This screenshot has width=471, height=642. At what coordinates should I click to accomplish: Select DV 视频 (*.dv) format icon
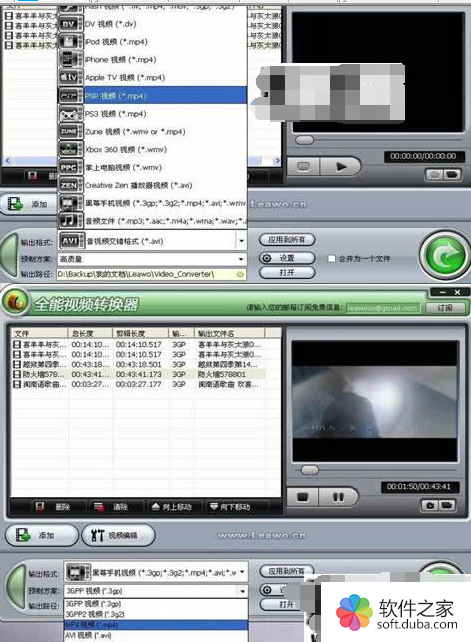[x=70, y=24]
